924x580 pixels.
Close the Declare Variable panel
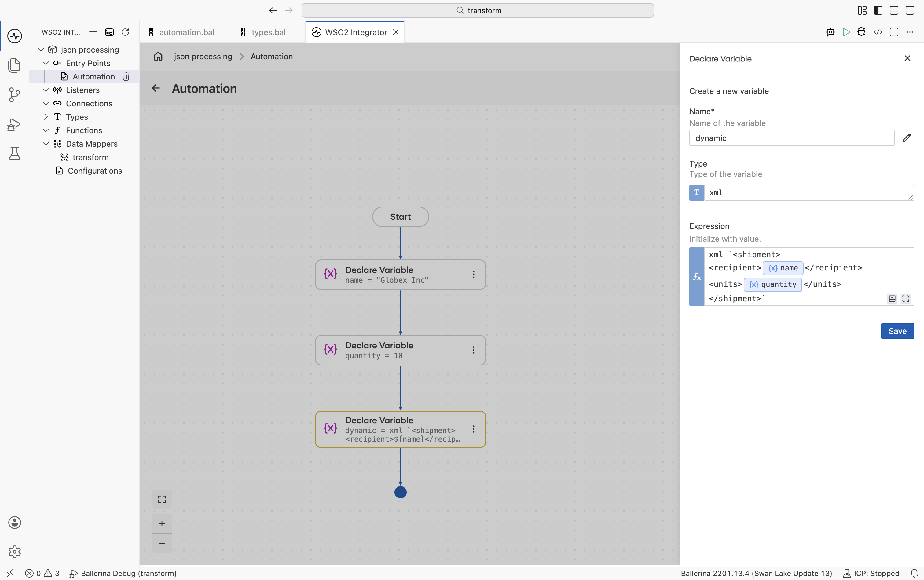click(908, 58)
